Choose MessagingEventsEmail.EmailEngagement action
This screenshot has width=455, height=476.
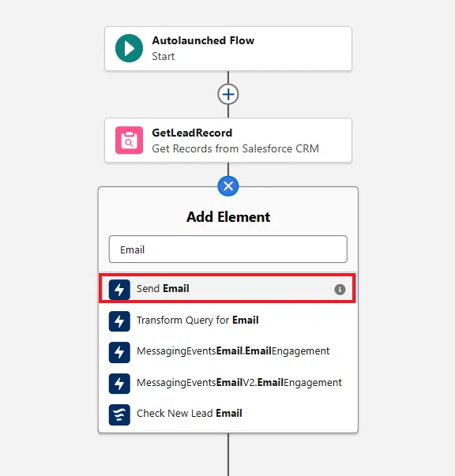pos(228,352)
